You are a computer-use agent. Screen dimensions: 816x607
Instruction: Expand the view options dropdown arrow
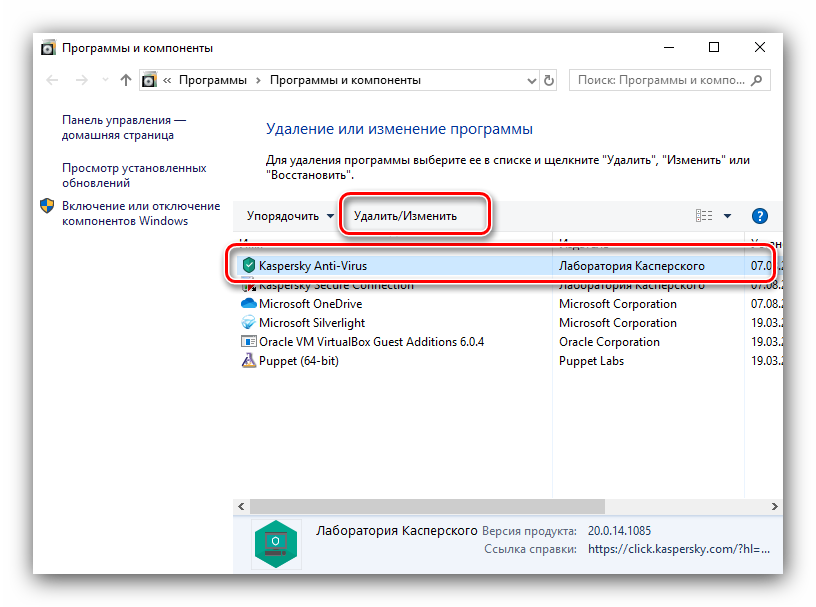(x=728, y=216)
